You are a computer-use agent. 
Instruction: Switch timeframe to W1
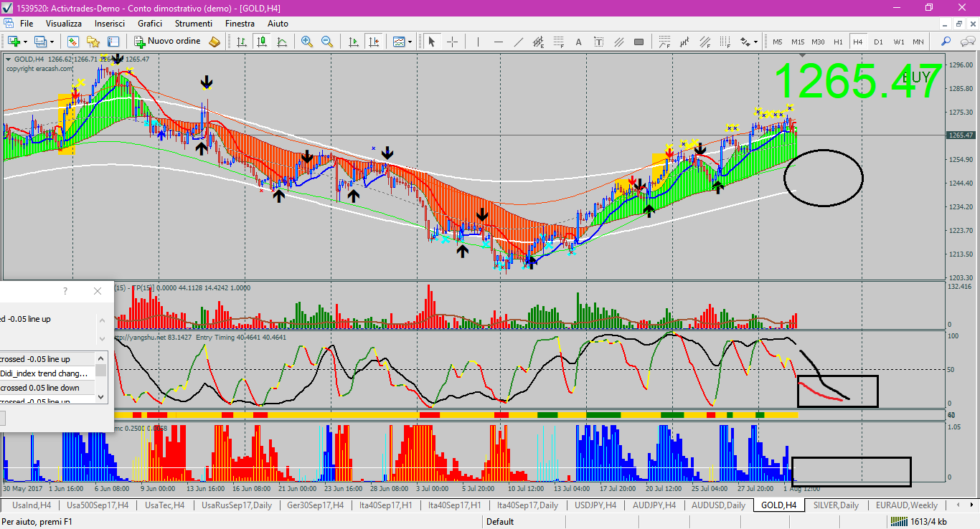[899, 42]
